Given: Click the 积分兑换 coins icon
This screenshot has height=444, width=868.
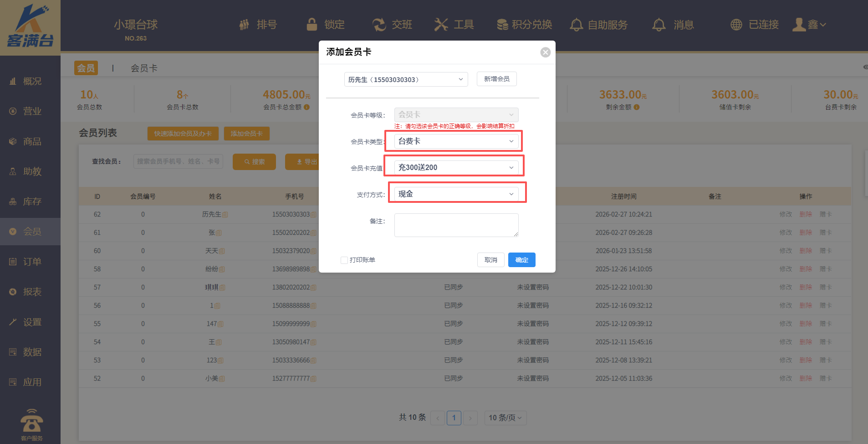Looking at the screenshot, I should 502,25.
